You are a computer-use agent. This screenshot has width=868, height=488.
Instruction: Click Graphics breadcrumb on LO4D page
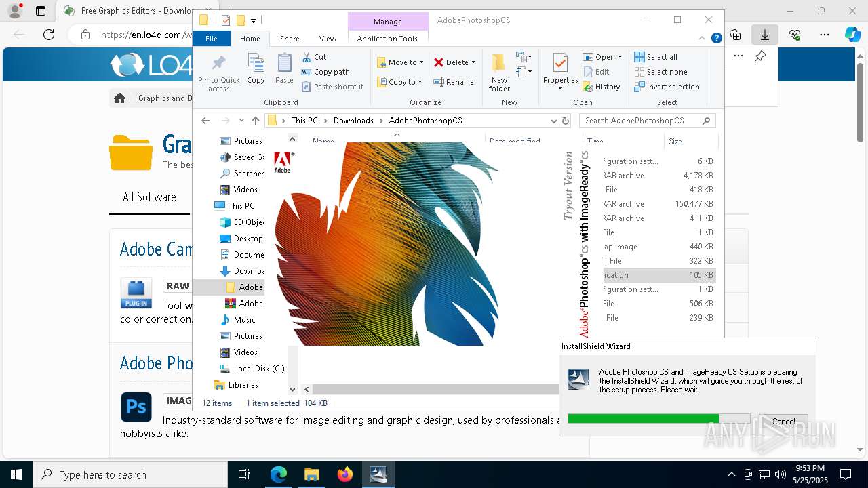[164, 98]
